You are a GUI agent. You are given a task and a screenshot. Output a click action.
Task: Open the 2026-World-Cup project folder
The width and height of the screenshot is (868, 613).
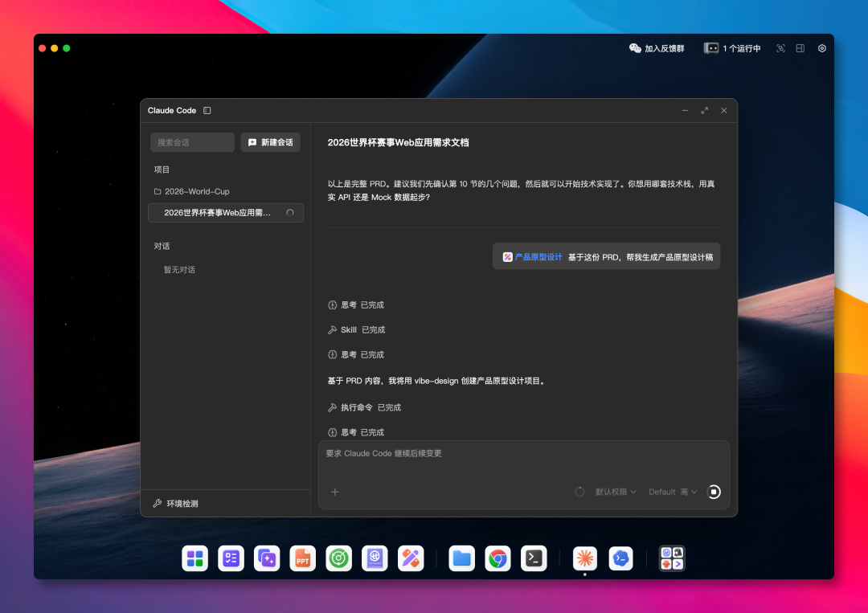191,191
